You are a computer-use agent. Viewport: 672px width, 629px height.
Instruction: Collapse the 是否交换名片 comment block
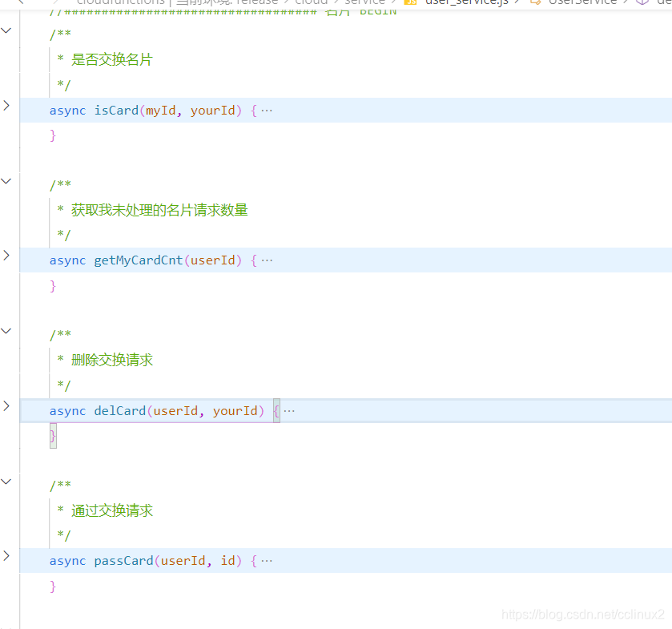pos(6,30)
